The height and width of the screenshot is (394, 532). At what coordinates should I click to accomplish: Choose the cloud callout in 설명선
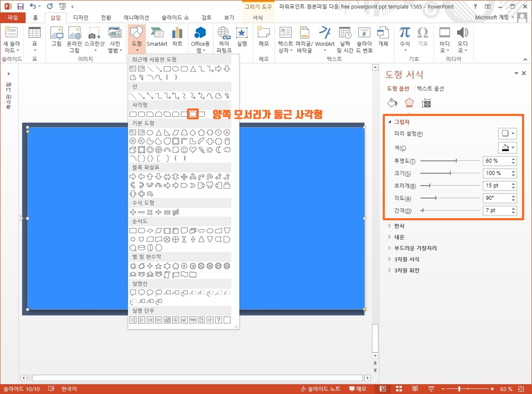click(158, 293)
